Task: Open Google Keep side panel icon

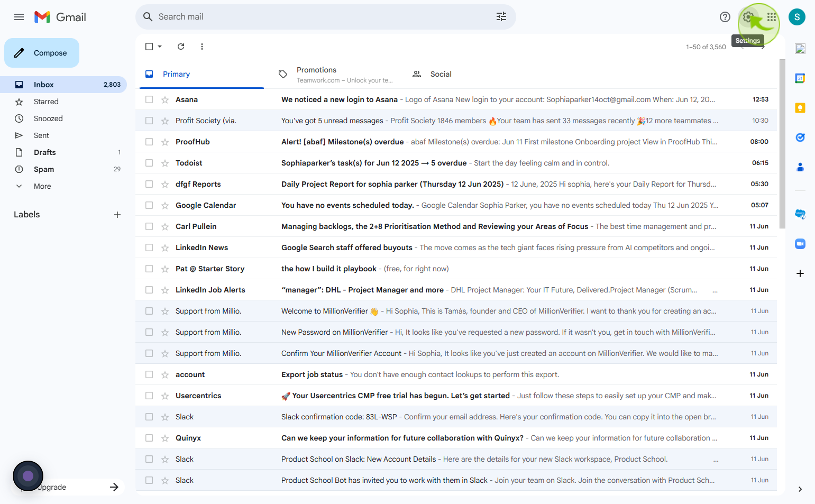Action: [x=800, y=108]
